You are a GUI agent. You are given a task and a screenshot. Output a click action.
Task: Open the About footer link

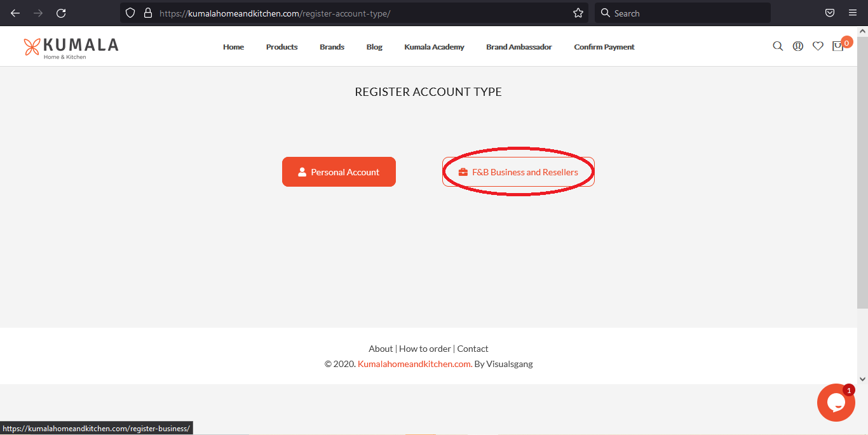pyautogui.click(x=381, y=349)
